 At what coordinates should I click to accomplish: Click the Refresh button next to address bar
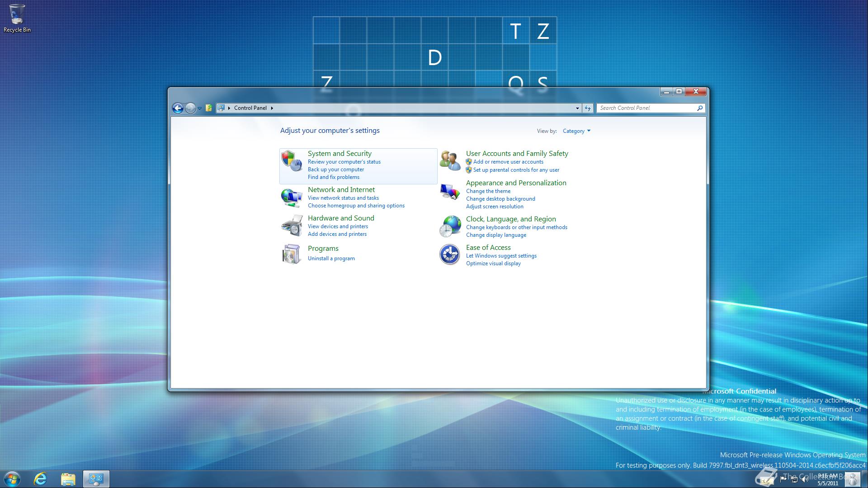click(x=587, y=108)
